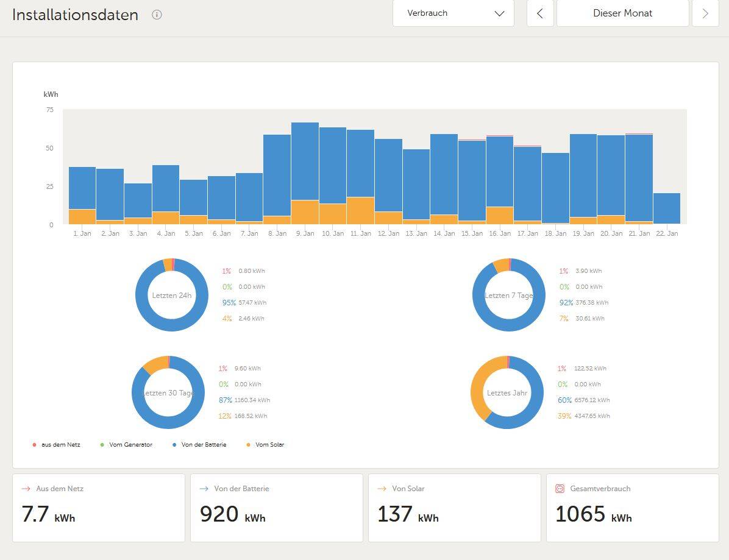
Task: Click the Dieser Monat period button
Action: (622, 13)
